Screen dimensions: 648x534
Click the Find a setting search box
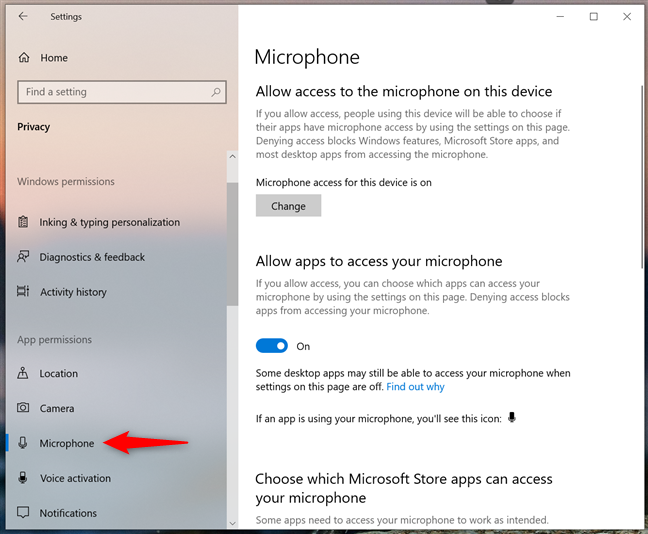(x=122, y=92)
